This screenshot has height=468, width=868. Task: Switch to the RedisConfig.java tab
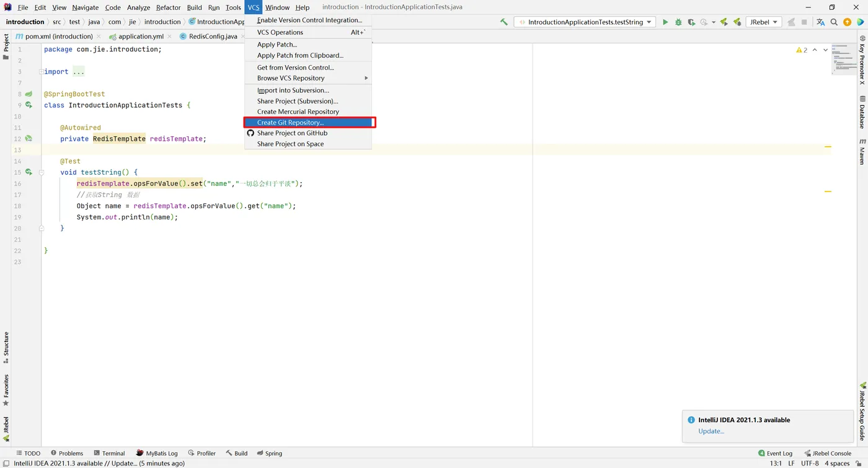211,37
